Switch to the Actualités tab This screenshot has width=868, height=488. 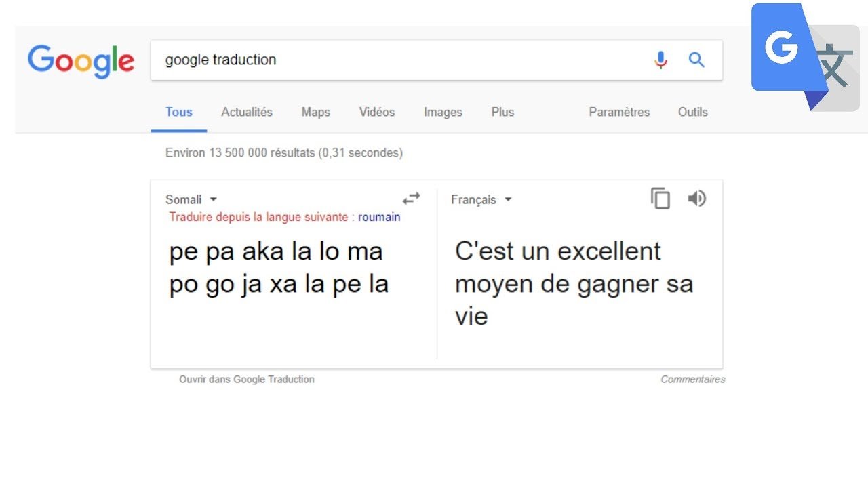coord(247,113)
